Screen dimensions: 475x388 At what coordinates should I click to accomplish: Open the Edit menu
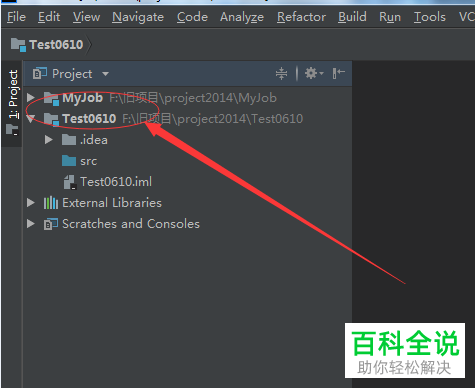point(49,17)
